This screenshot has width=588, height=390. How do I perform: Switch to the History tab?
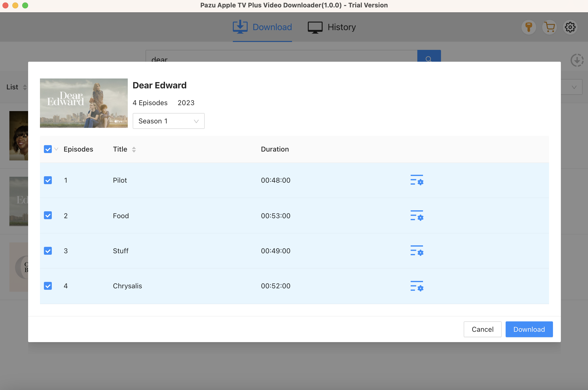(331, 27)
